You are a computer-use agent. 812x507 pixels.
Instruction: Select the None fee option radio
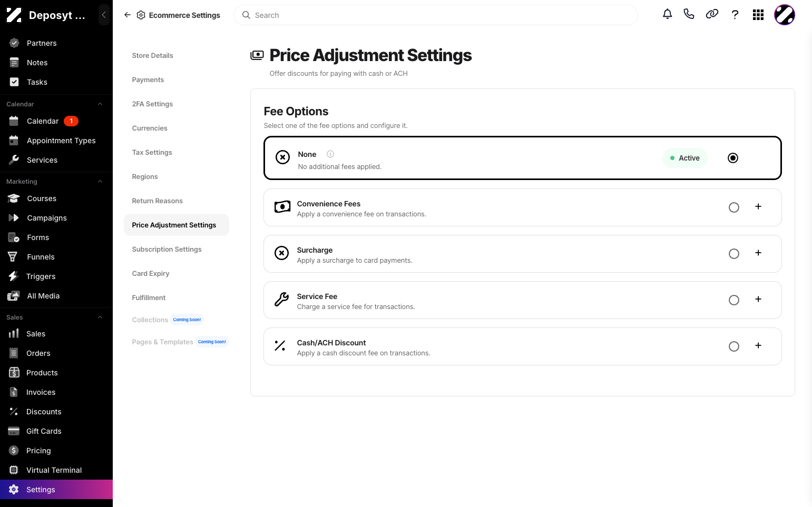click(733, 158)
